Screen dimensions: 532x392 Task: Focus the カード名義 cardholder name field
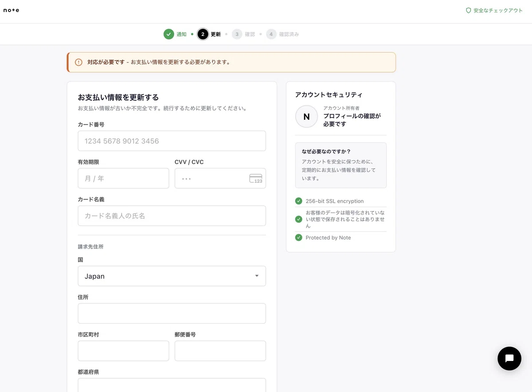click(172, 216)
